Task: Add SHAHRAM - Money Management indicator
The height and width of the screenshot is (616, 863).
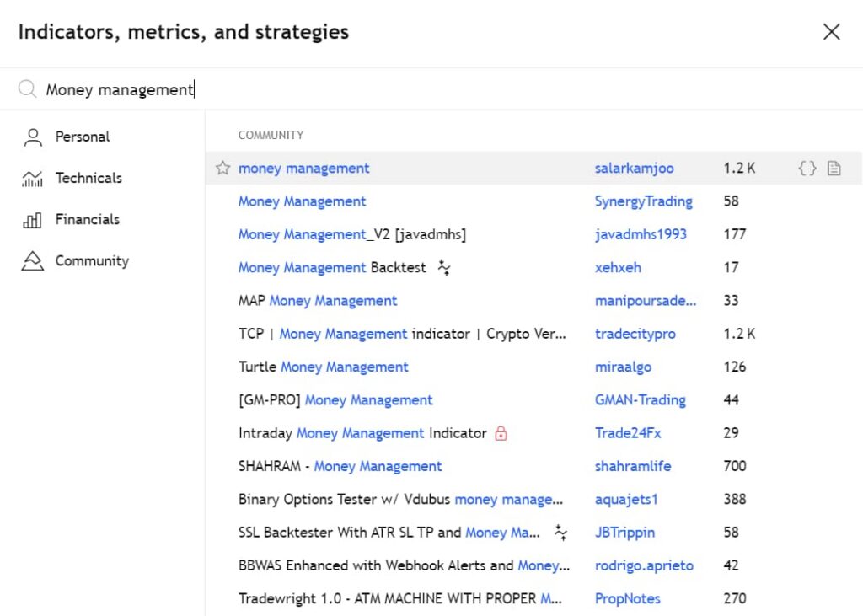Action: coord(340,467)
